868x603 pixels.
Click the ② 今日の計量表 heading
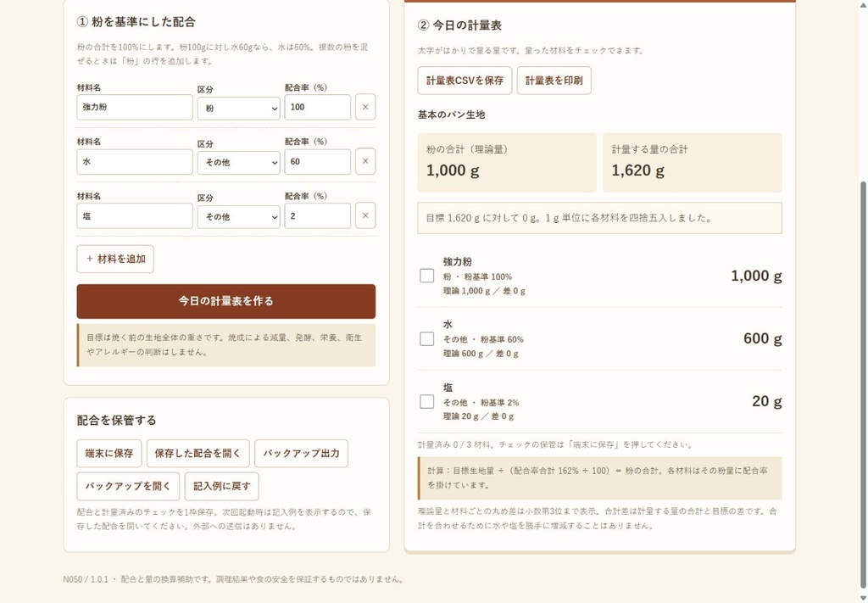(x=459, y=25)
